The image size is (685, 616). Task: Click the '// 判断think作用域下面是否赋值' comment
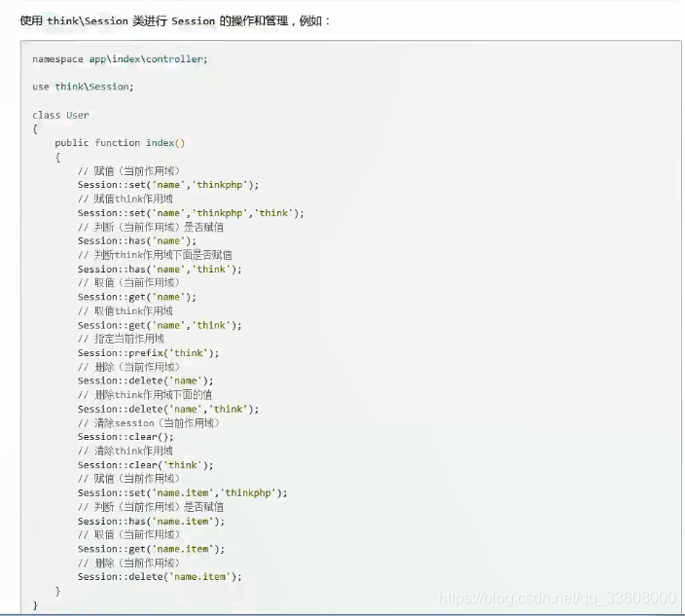click(155, 255)
